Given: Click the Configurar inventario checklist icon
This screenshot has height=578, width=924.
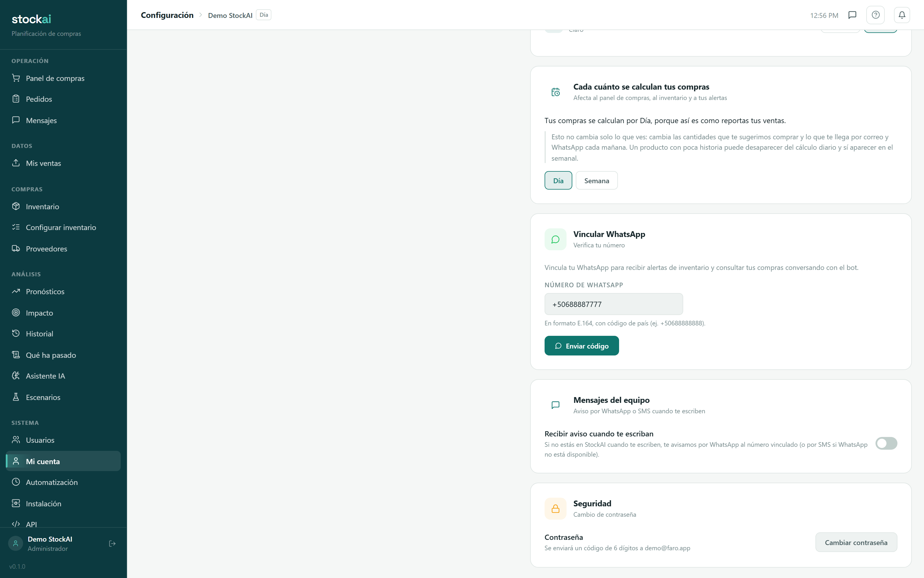Looking at the screenshot, I should (16, 227).
